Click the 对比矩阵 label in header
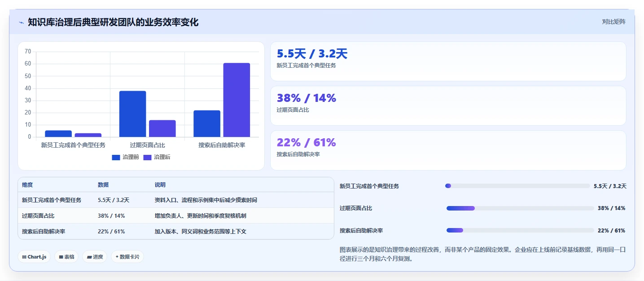644x281 pixels. pos(613,22)
